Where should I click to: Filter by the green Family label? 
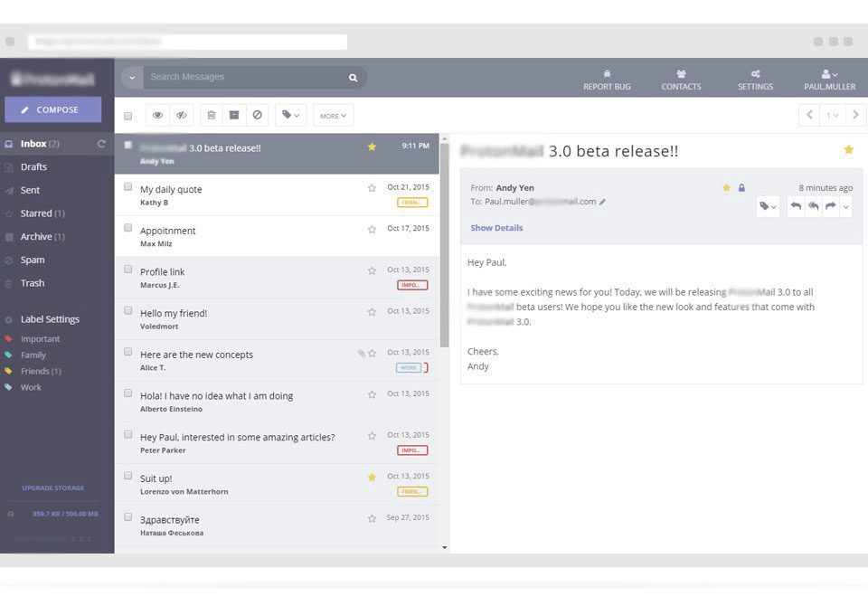(33, 355)
